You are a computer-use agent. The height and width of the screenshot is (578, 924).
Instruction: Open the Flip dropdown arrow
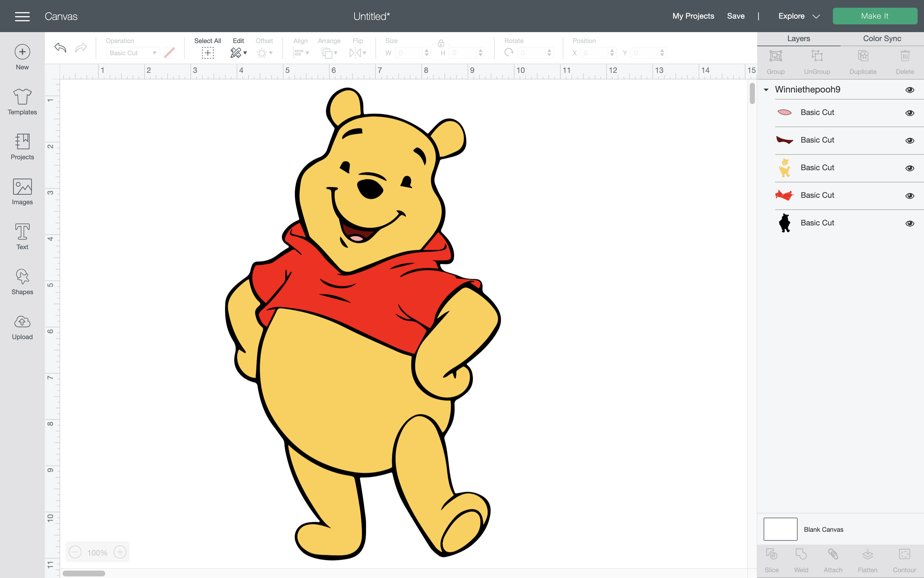365,53
